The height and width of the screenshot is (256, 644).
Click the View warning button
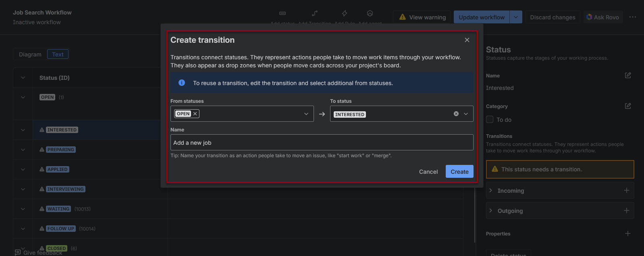pyautogui.click(x=422, y=17)
